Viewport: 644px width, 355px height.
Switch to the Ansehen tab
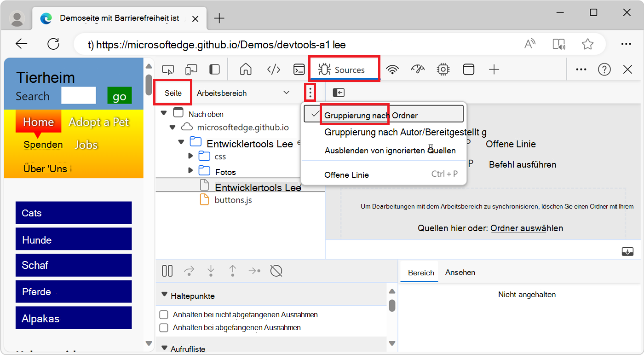click(x=460, y=272)
